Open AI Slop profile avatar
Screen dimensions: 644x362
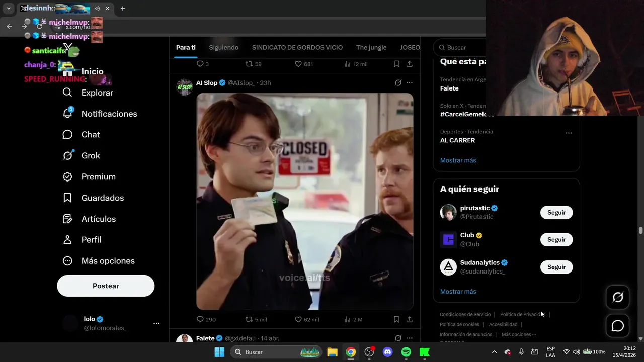(x=185, y=87)
